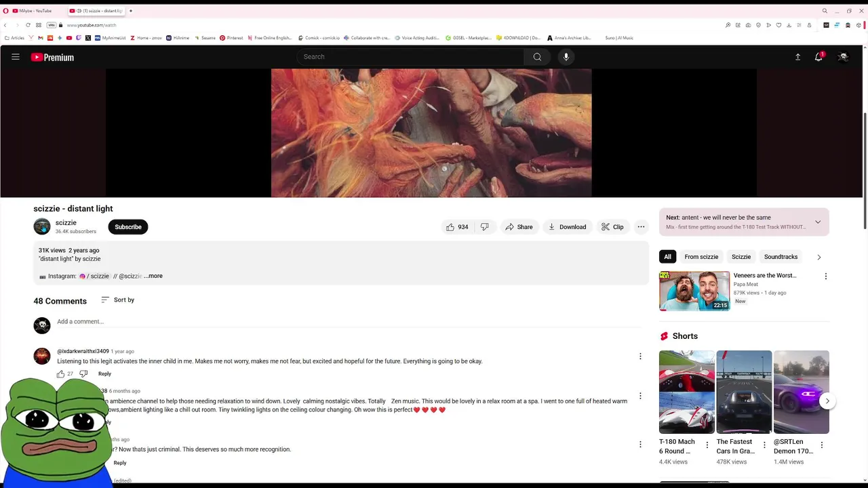868x488 pixels.
Task: Switch to the Milybe - YouTube tab
Action: tap(34, 11)
